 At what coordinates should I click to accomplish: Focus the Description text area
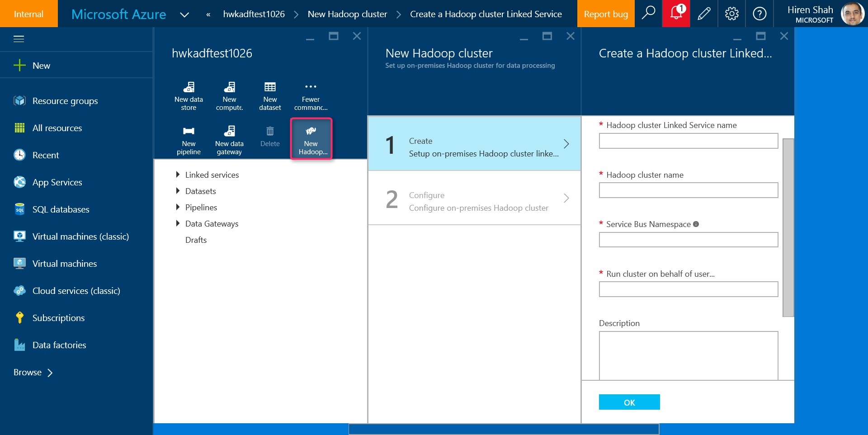[689, 356]
